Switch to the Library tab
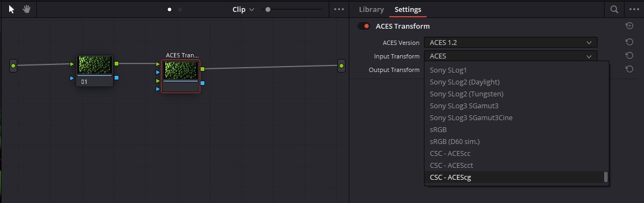This screenshot has height=203, width=644. pos(371,9)
